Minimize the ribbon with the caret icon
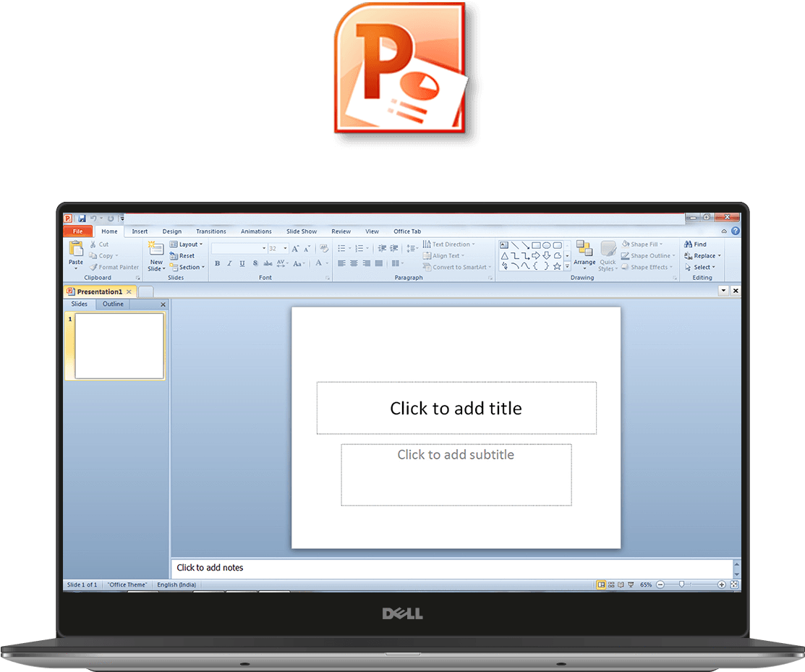This screenshot has width=805, height=672. (724, 231)
